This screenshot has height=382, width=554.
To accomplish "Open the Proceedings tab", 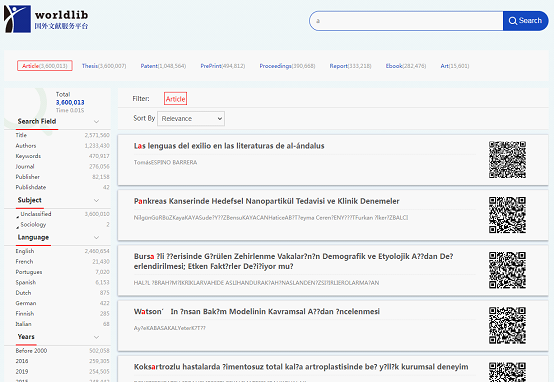I will pyautogui.click(x=287, y=66).
